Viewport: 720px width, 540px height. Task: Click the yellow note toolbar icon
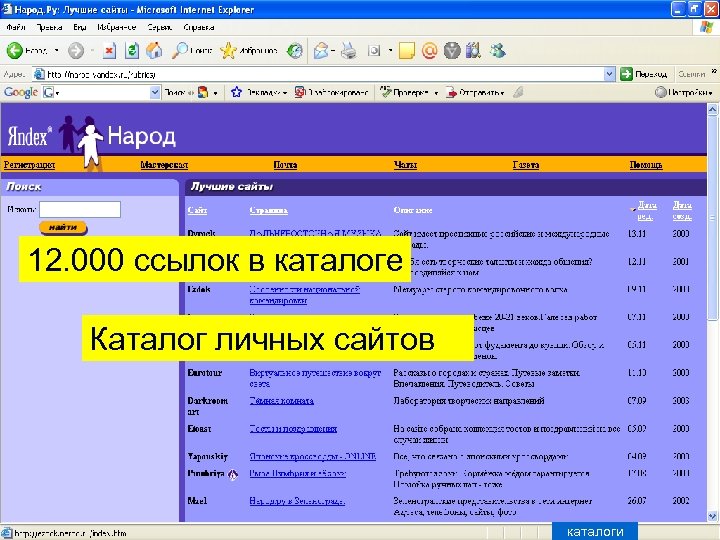tap(406, 51)
